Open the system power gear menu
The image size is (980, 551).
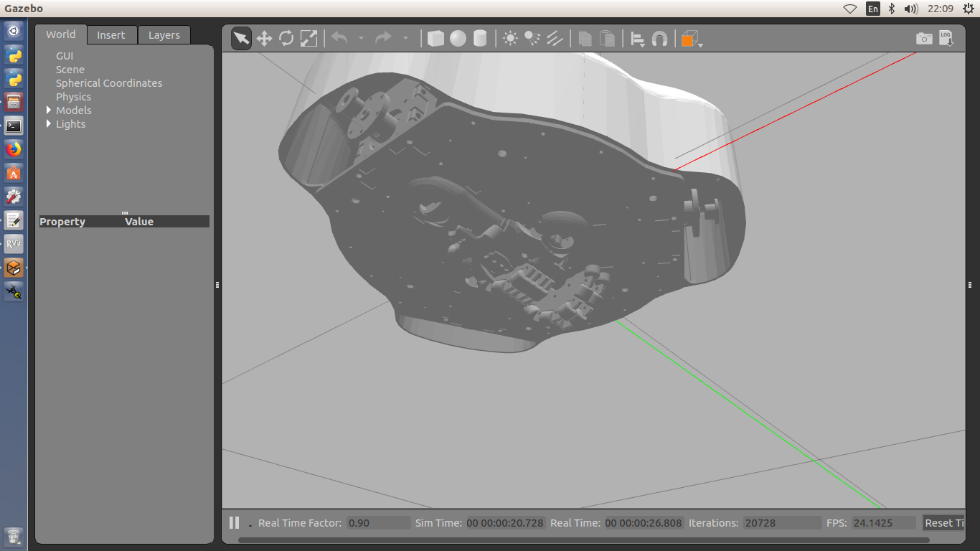[968, 9]
